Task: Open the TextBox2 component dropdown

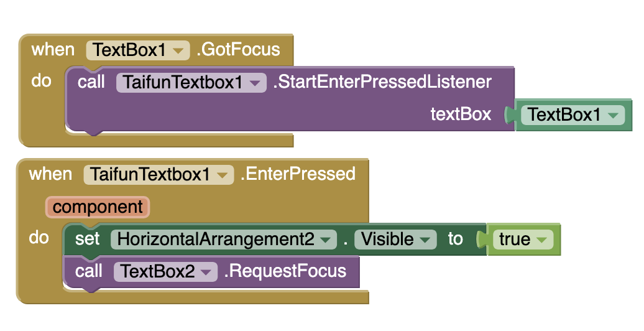Action: [x=206, y=272]
